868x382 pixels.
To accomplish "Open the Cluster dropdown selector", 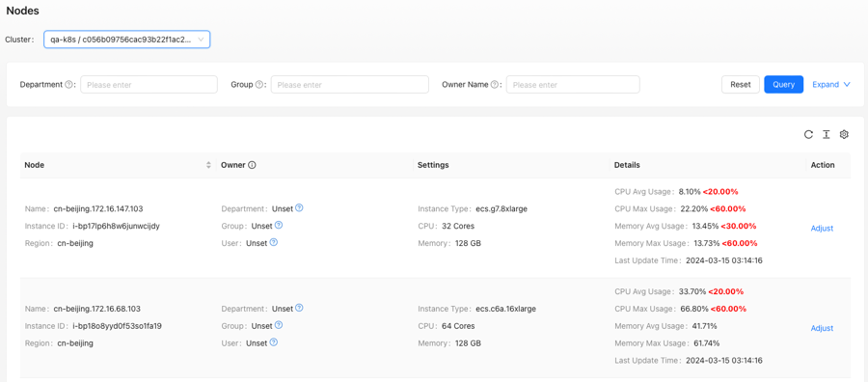I will 126,40.
